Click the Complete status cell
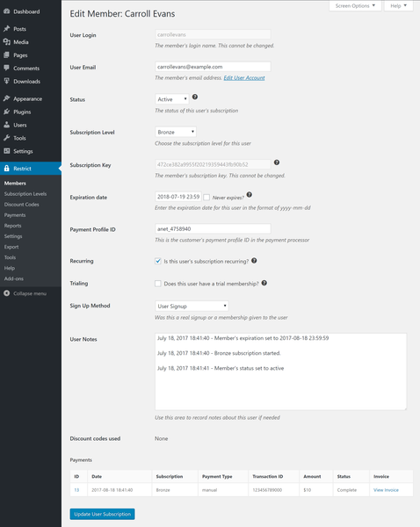420x527 pixels. (x=351, y=490)
